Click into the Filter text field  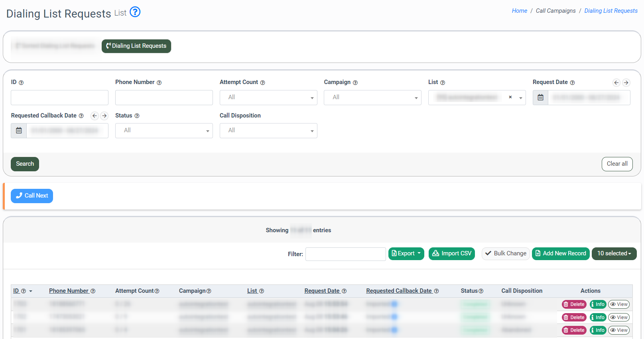tap(345, 254)
